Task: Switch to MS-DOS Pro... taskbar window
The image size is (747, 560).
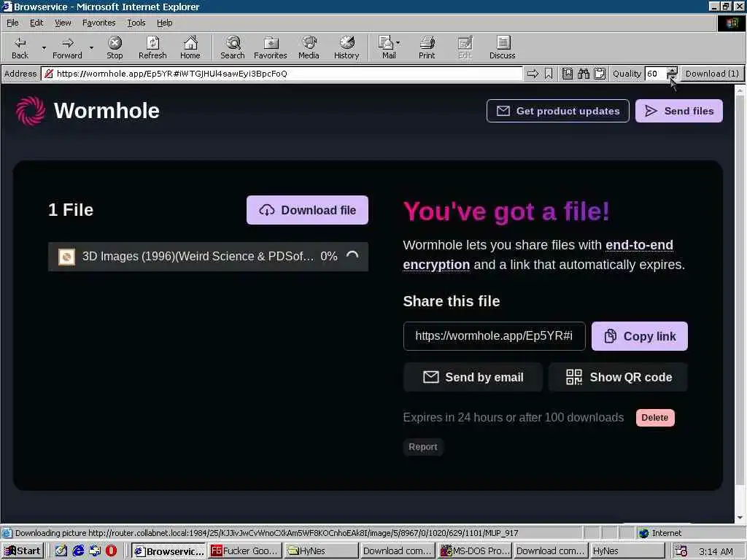Action: tap(475, 551)
